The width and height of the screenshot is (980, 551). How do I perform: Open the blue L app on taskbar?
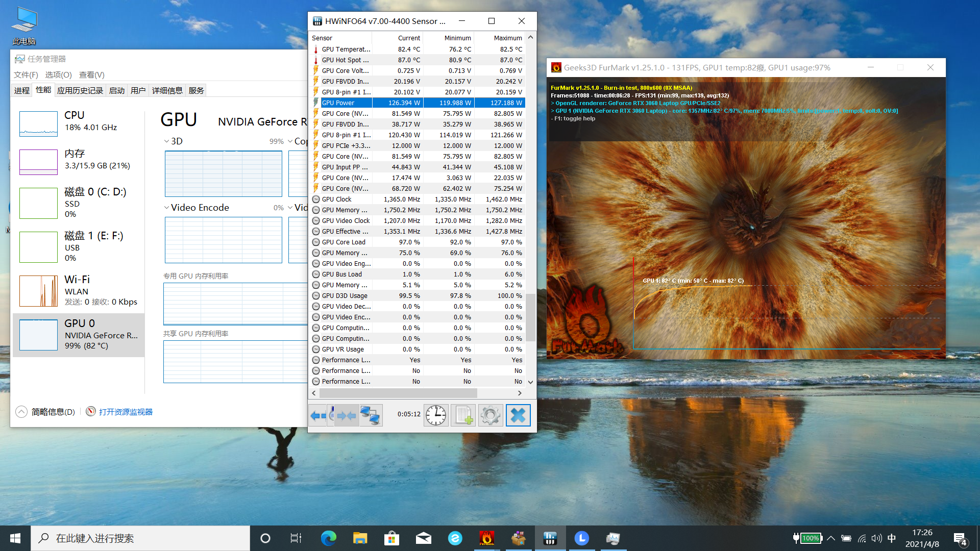(x=582, y=538)
